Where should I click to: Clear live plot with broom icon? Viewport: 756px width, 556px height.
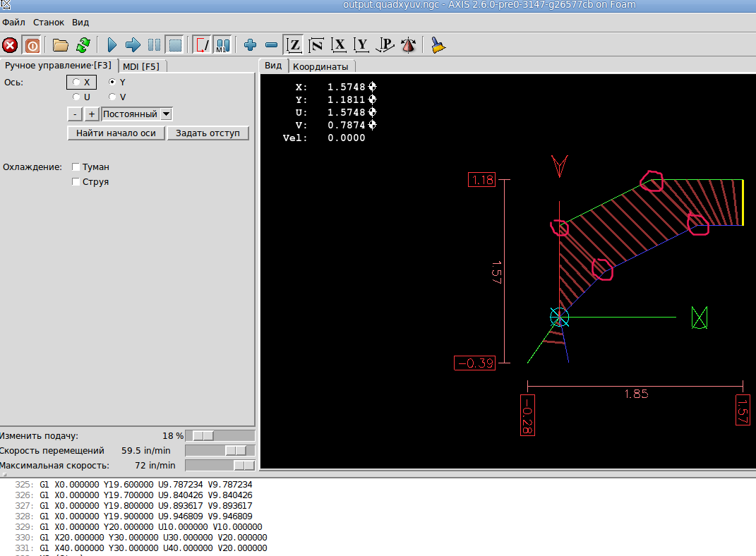tap(438, 46)
